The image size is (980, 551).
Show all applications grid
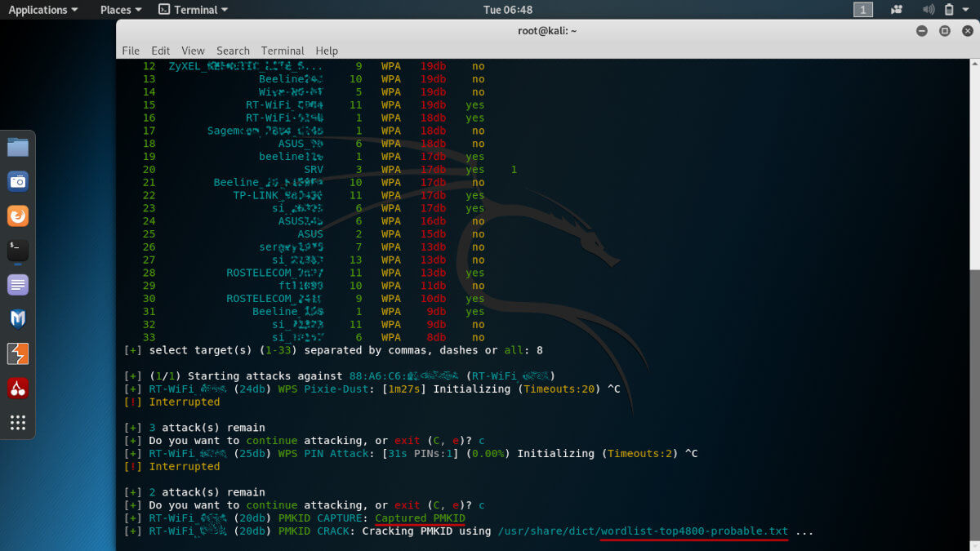click(x=18, y=423)
